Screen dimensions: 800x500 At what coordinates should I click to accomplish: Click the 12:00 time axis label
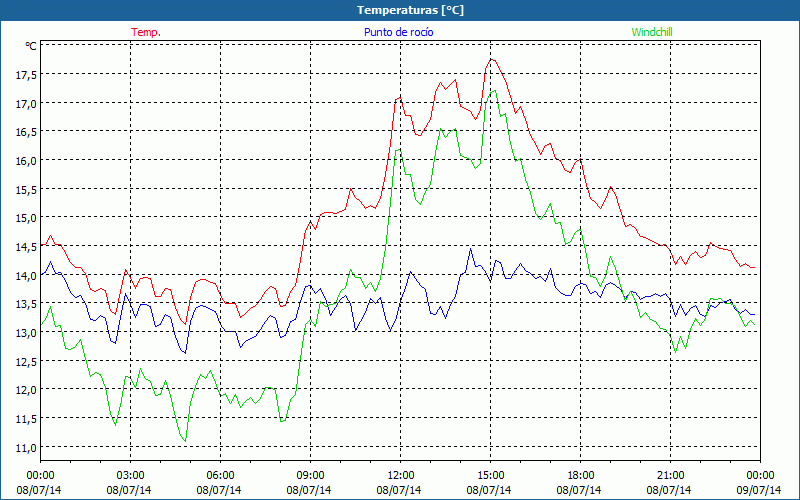(x=401, y=475)
